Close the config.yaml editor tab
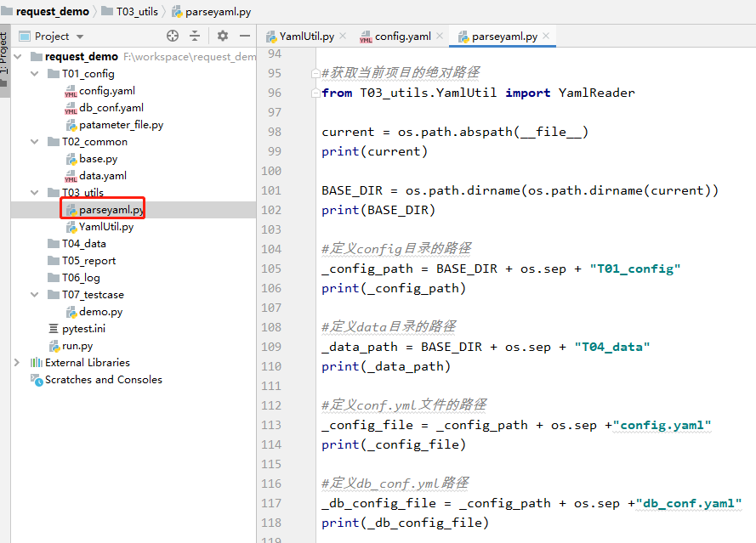The width and height of the screenshot is (756, 543). (440, 36)
